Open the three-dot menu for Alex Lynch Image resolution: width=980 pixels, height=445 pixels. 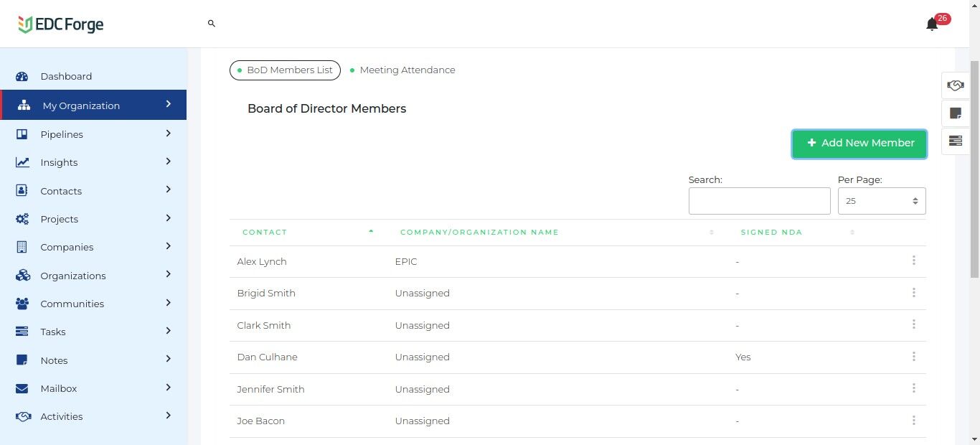pyautogui.click(x=913, y=261)
